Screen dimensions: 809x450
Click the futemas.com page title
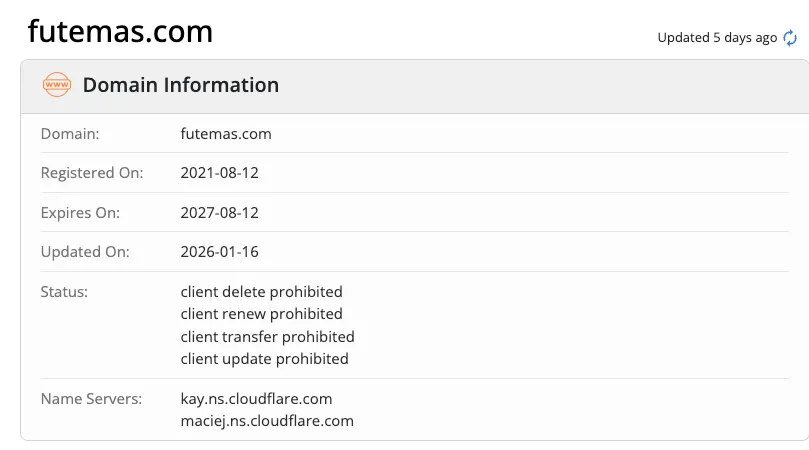point(120,31)
